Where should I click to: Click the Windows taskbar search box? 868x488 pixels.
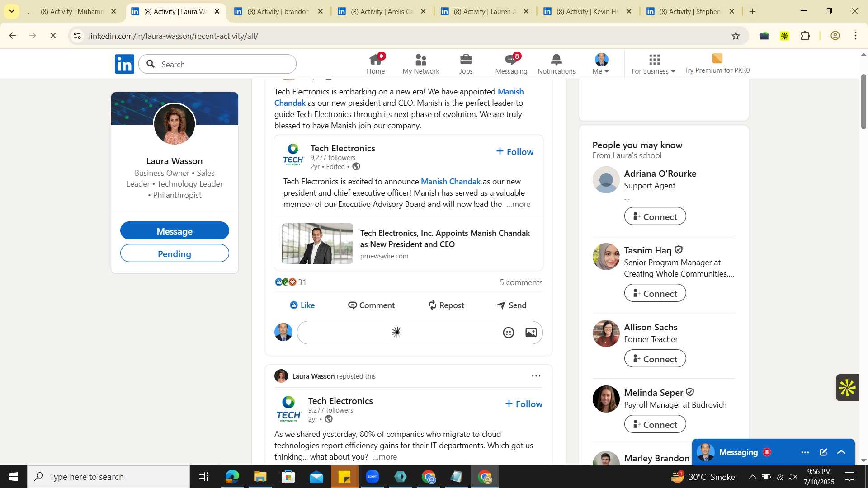pyautogui.click(x=108, y=477)
